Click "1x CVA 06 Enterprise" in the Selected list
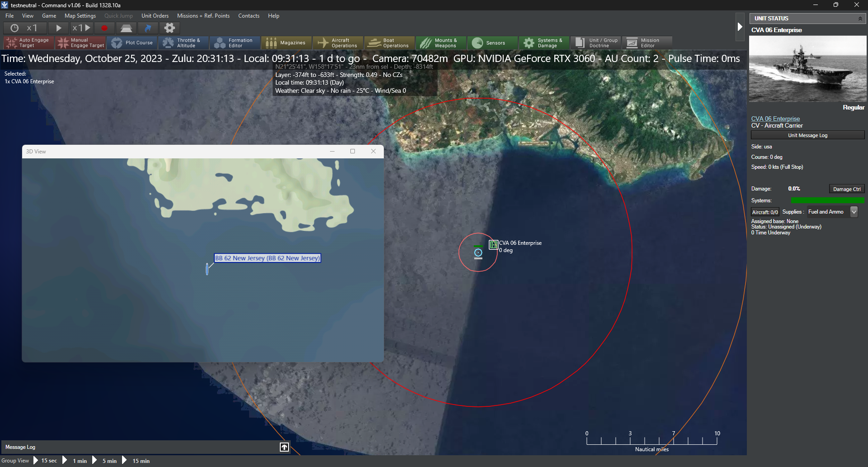The image size is (868, 467). (x=29, y=81)
